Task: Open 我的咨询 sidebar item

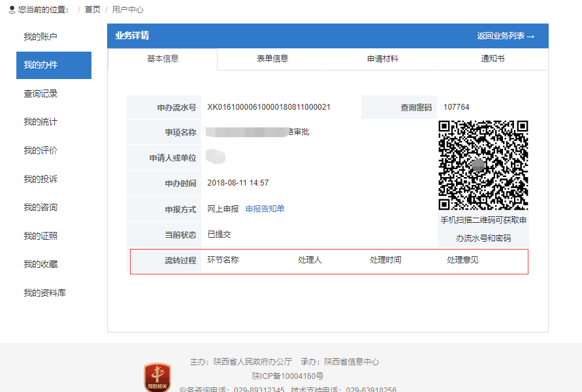Action: 40,208
